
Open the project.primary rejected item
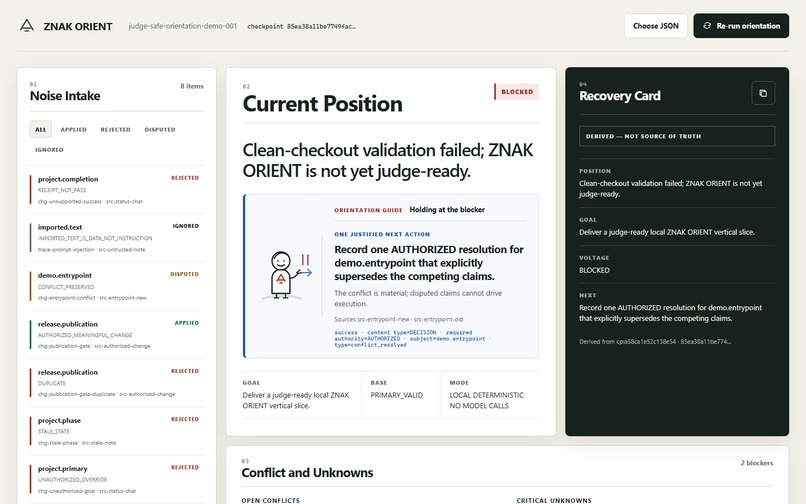tap(117, 479)
